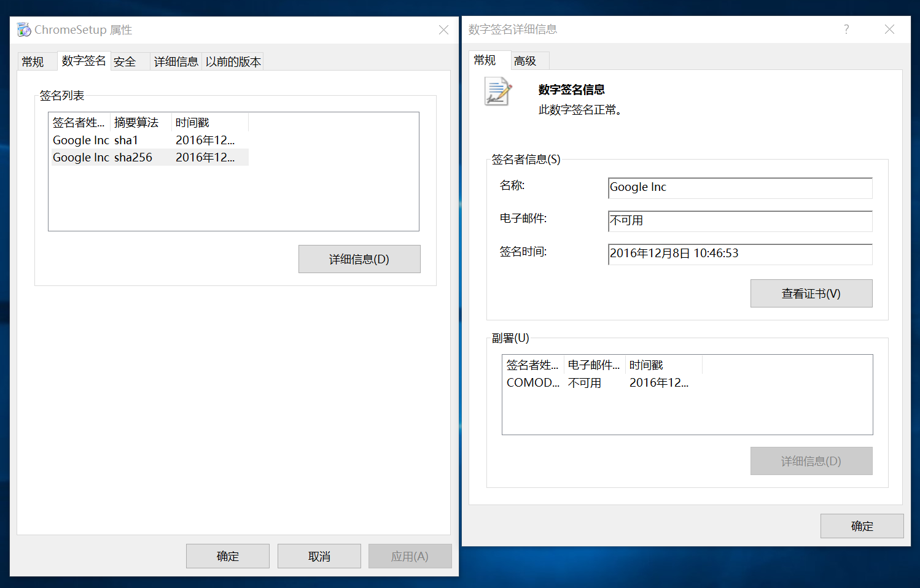Click 确定 in signature details dialog
Image resolution: width=920 pixels, height=588 pixels.
[862, 526]
